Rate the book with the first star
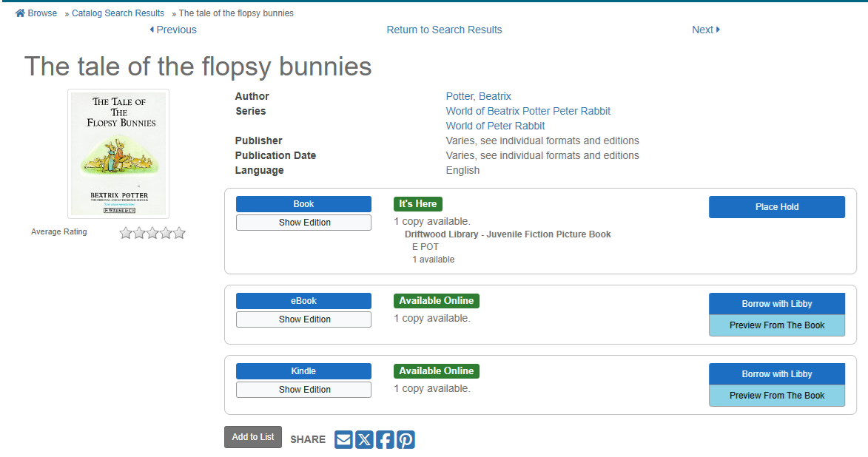 (x=126, y=233)
